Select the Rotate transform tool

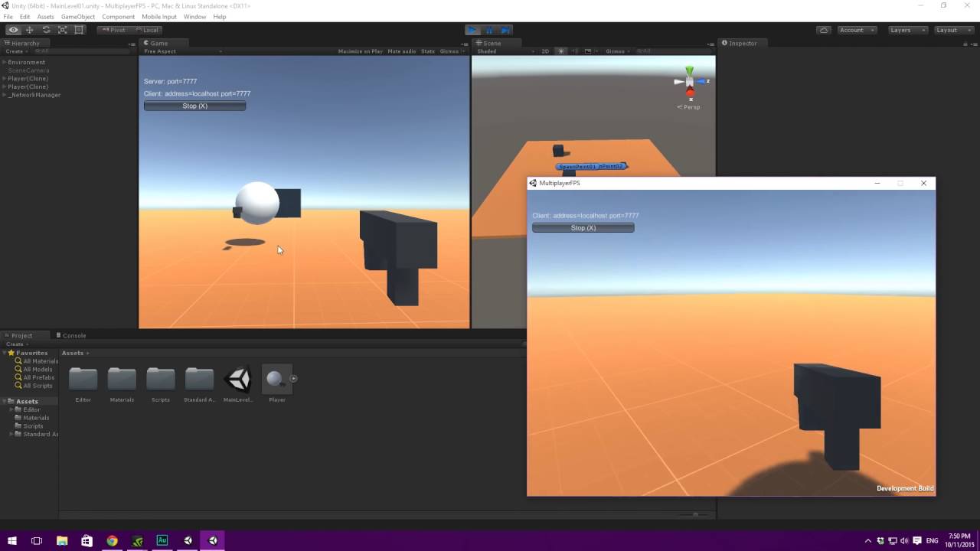click(x=46, y=30)
